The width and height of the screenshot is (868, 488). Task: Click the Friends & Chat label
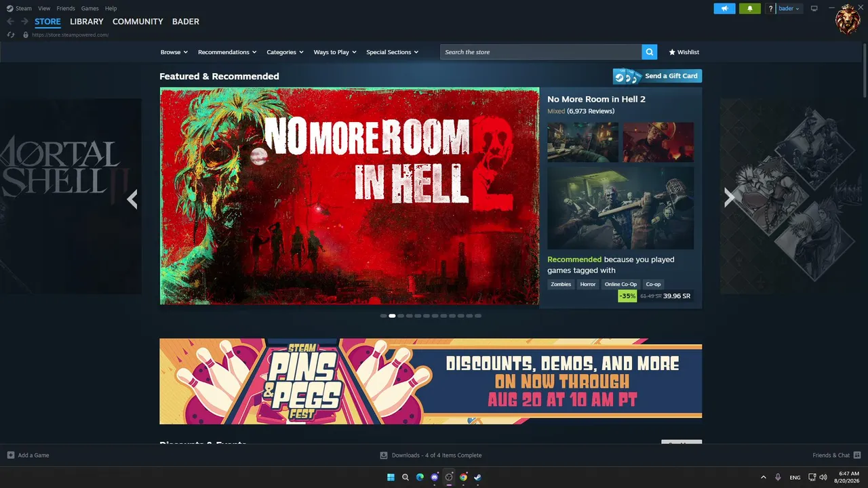[831, 455]
